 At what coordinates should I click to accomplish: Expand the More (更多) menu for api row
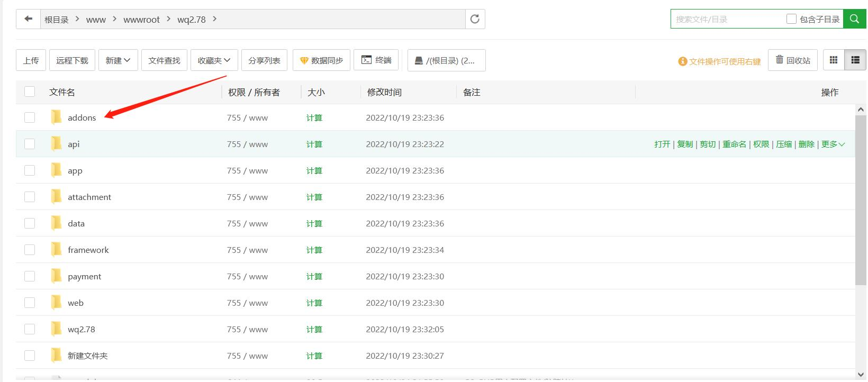click(833, 144)
